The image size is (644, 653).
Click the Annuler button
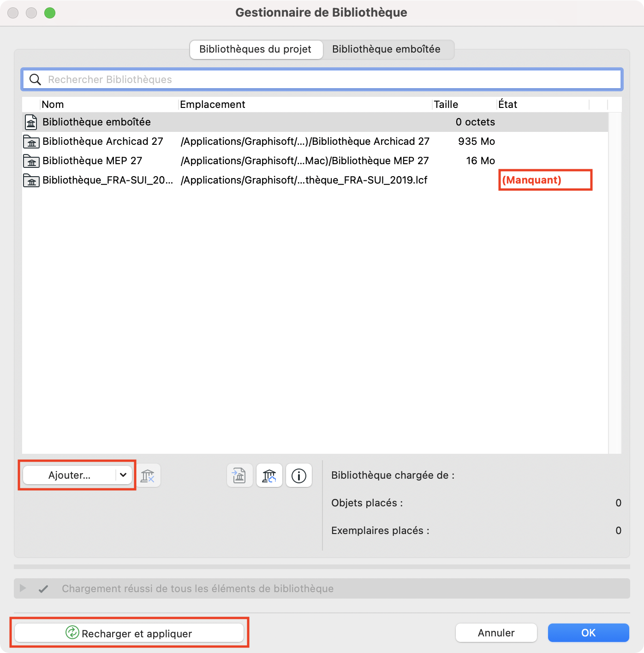496,633
